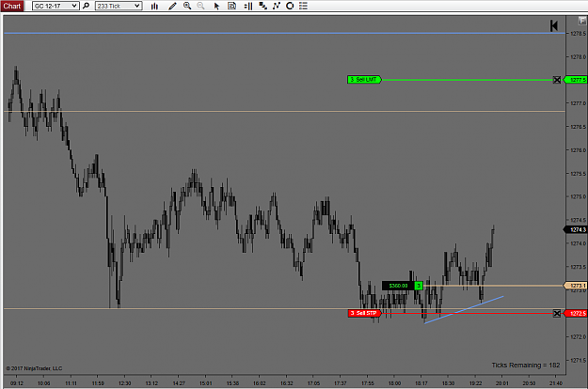Select the 3 Sell STP order flag
This screenshot has height=389, width=588.
[364, 313]
